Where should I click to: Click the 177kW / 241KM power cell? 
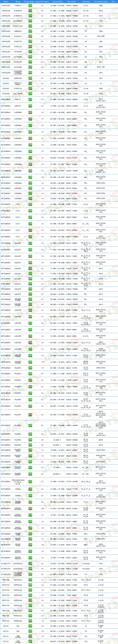point(72,482)
